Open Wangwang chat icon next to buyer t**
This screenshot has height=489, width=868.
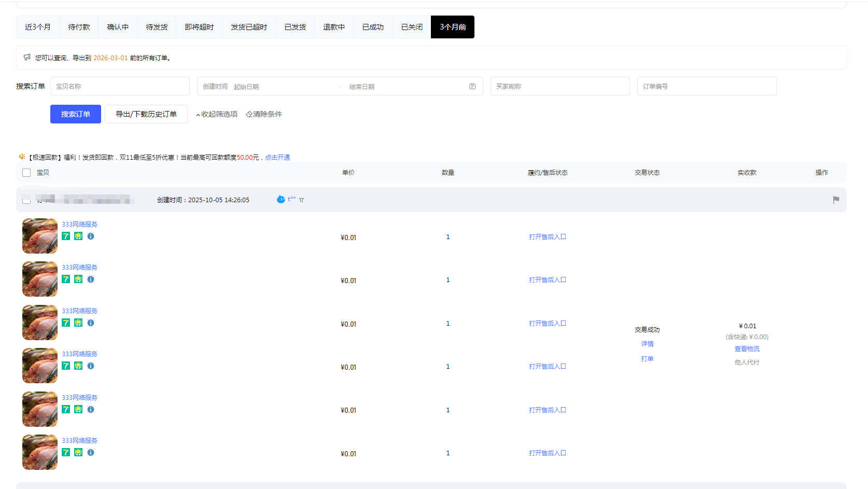281,199
